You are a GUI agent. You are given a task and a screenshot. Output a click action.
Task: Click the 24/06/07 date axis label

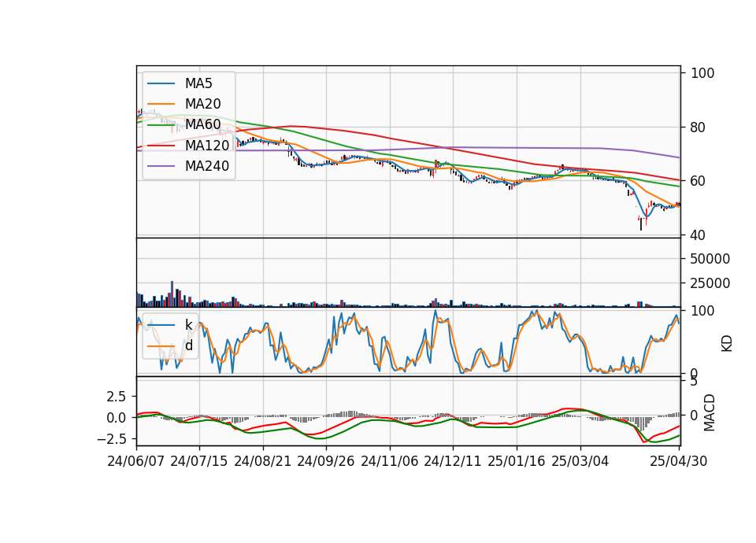136,461
